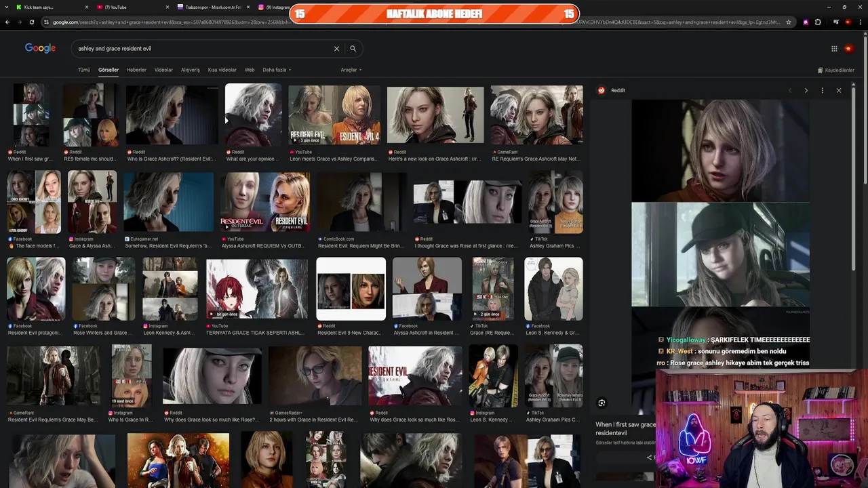
Task: Open the 'What are your opinion...' thumbnail
Action: pyautogui.click(x=253, y=115)
